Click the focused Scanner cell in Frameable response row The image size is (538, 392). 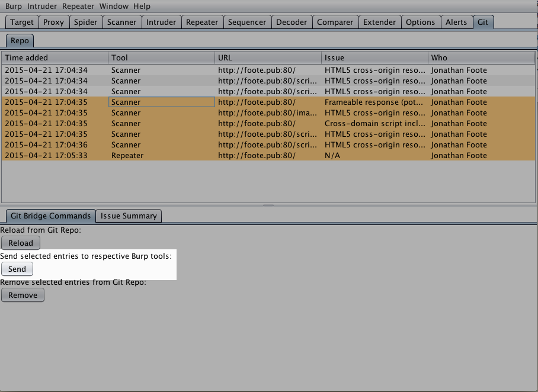point(162,102)
